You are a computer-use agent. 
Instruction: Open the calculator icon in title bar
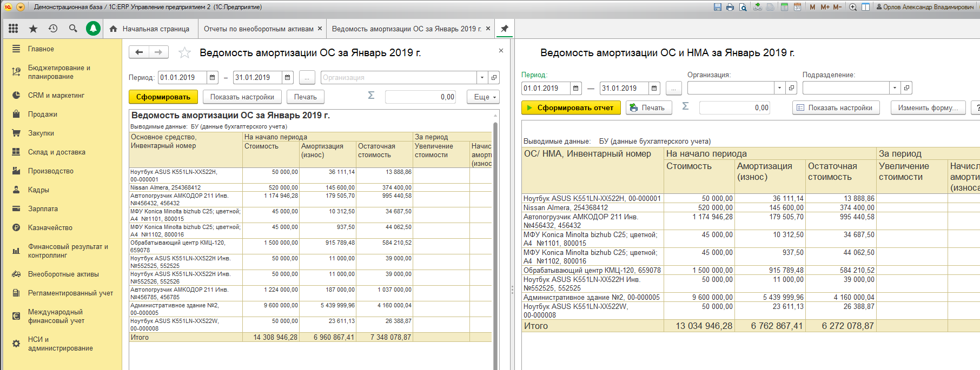click(784, 7)
